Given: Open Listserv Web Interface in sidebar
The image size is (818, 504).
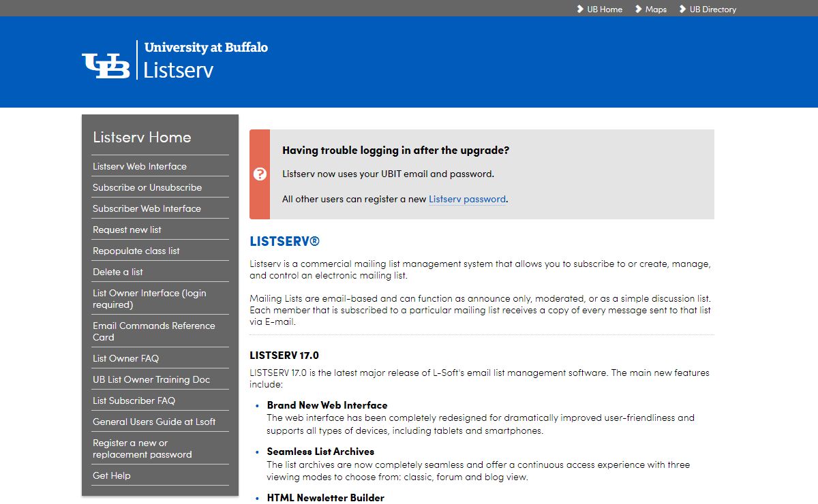Looking at the screenshot, I should [140, 166].
